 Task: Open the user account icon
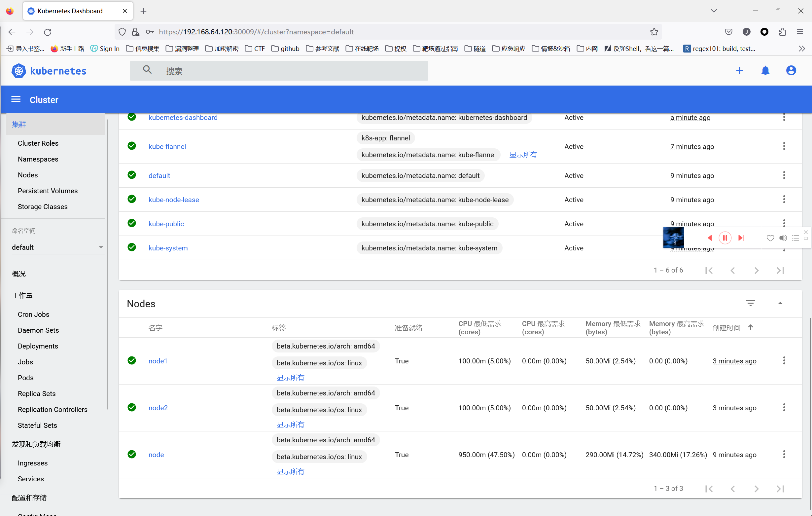tap(791, 70)
